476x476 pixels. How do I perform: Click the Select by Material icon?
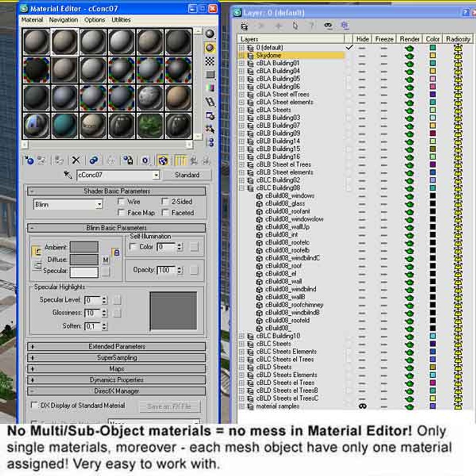(x=210, y=129)
